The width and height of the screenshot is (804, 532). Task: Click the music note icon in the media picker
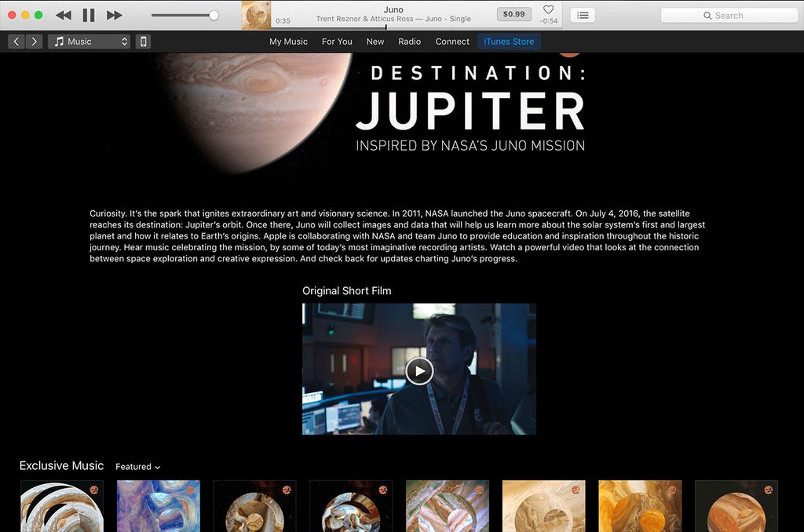coord(60,42)
